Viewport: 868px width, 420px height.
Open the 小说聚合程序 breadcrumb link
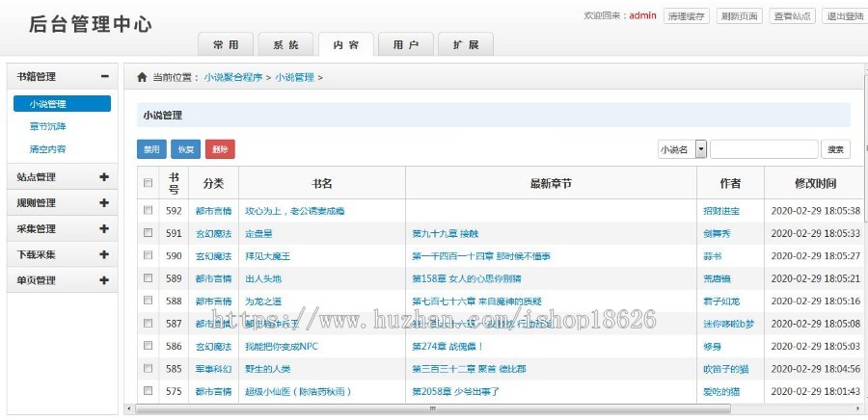pos(233,77)
